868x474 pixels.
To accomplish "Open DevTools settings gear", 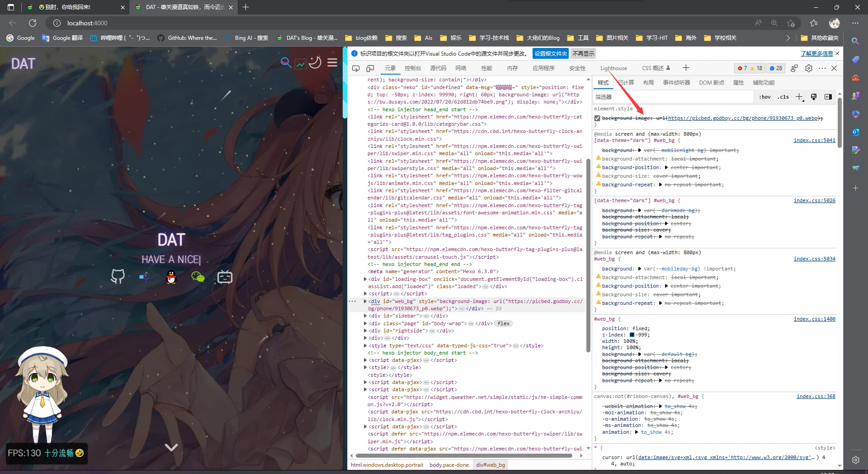I will [809, 68].
